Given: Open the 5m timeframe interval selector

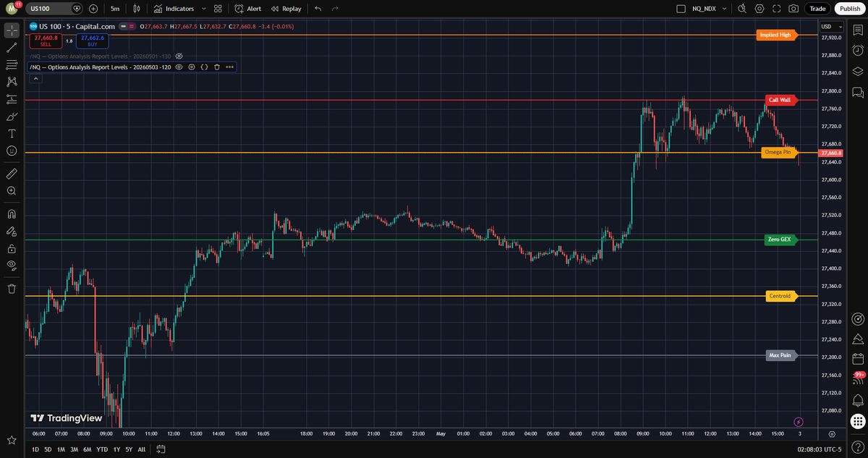Looking at the screenshot, I should point(115,9).
